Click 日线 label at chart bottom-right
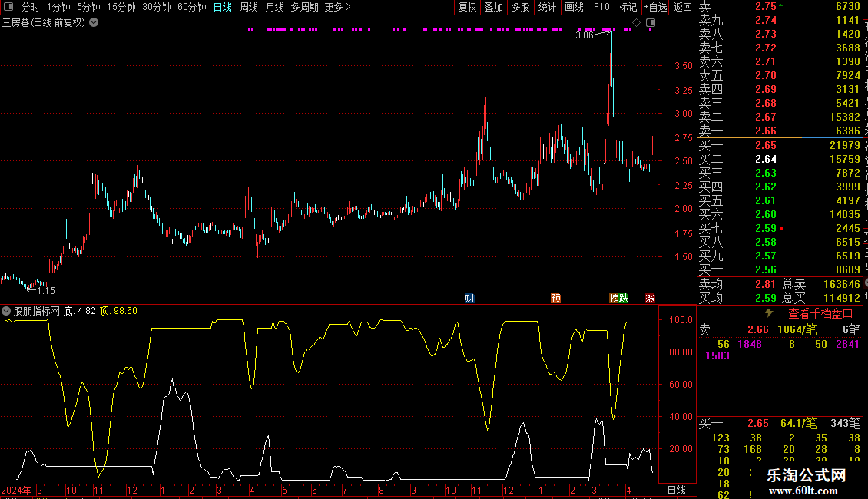 pyautogui.click(x=677, y=490)
